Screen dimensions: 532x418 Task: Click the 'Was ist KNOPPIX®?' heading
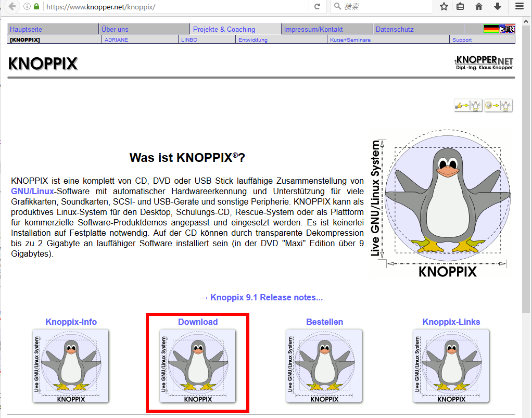coord(187,158)
